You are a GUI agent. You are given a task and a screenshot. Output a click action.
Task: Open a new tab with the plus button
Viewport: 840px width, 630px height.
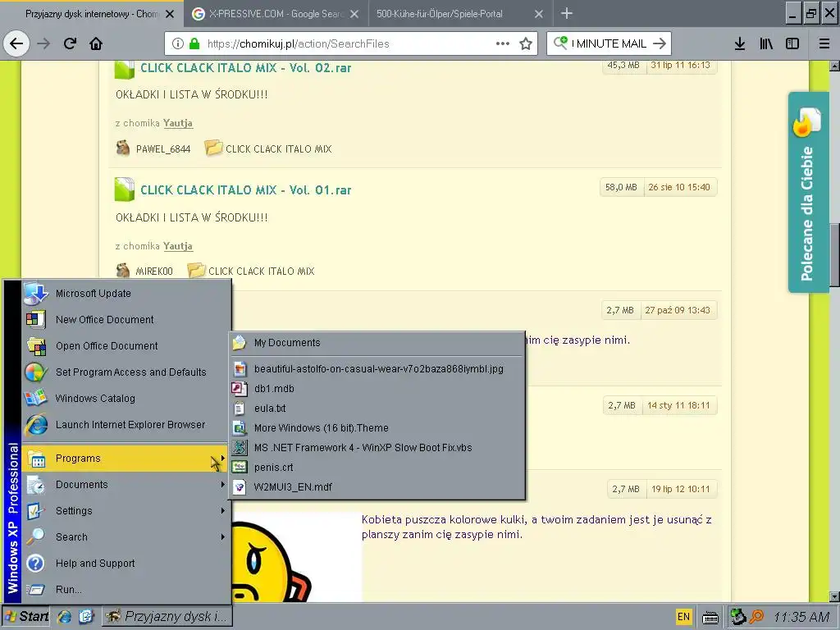567,13
